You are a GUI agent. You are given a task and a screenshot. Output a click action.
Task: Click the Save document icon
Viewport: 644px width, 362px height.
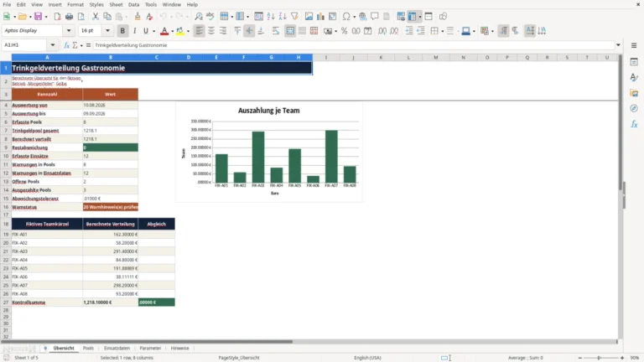click(39, 17)
